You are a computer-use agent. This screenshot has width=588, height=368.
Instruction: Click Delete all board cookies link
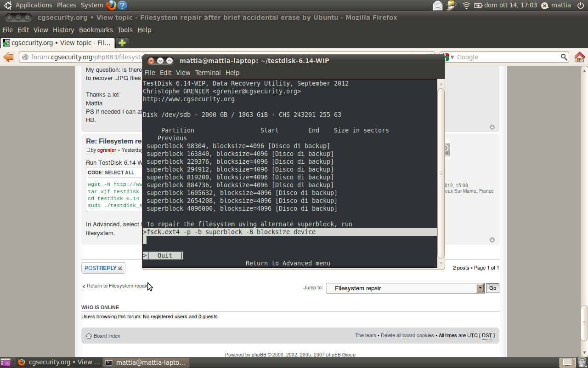(407, 336)
